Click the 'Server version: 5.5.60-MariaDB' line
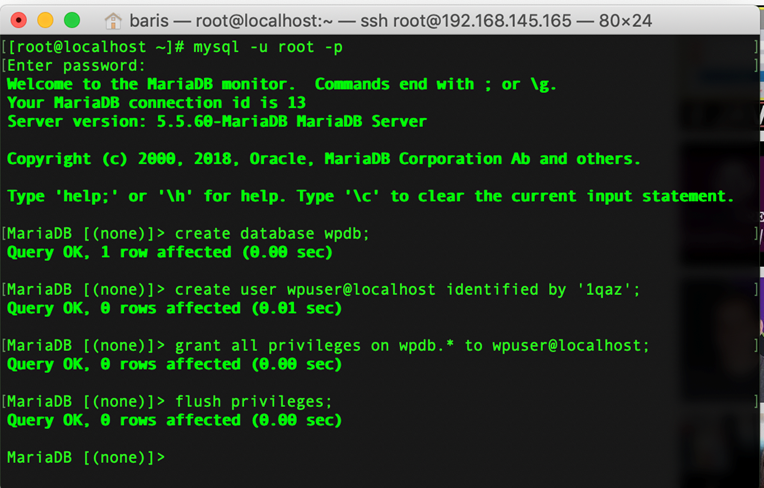Image resolution: width=764 pixels, height=488 pixels. coord(217,121)
